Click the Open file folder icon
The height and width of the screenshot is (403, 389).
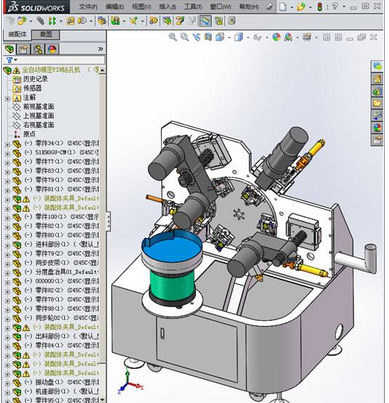click(x=301, y=7)
